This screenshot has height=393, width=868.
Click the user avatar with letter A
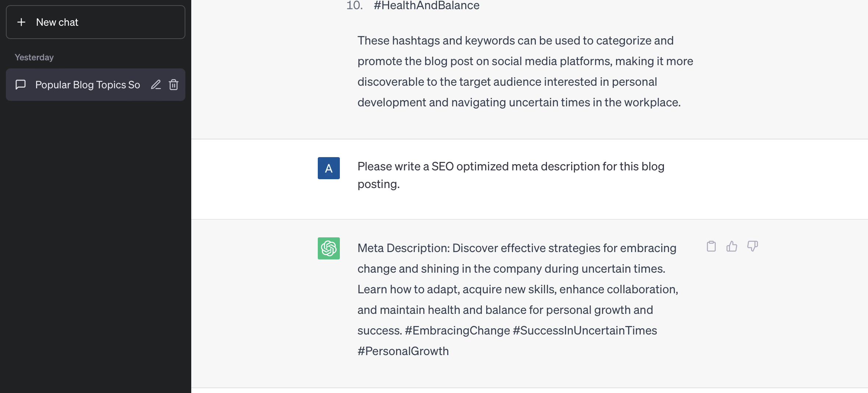tap(329, 168)
